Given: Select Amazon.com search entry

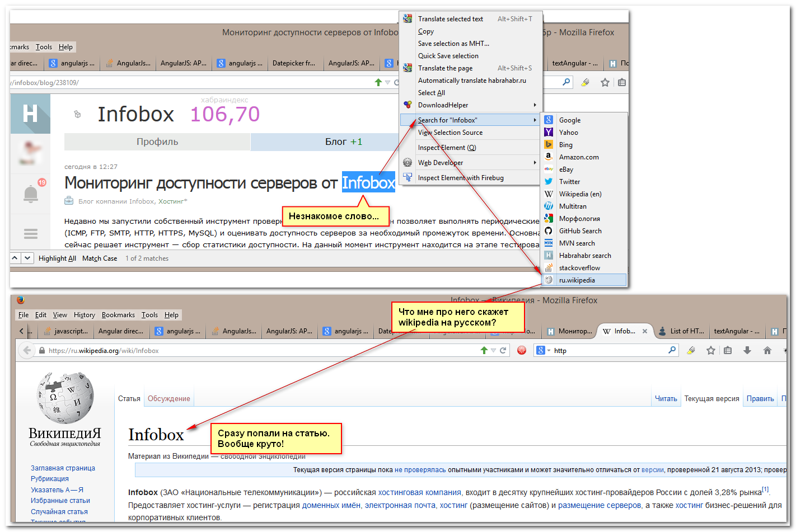Looking at the screenshot, I should (x=584, y=157).
